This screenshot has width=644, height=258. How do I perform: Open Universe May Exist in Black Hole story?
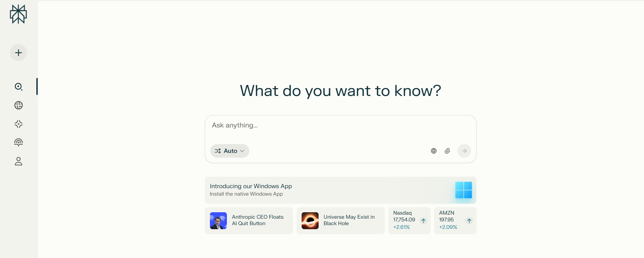(349, 220)
